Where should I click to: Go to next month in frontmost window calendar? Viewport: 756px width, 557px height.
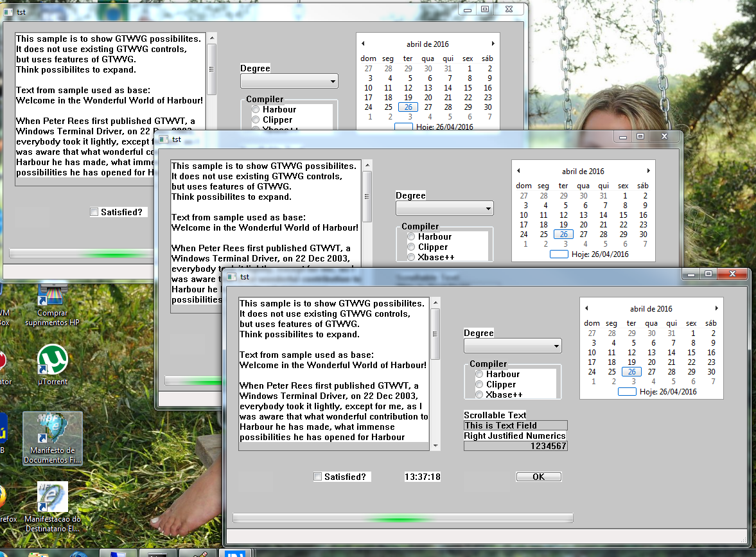(716, 309)
